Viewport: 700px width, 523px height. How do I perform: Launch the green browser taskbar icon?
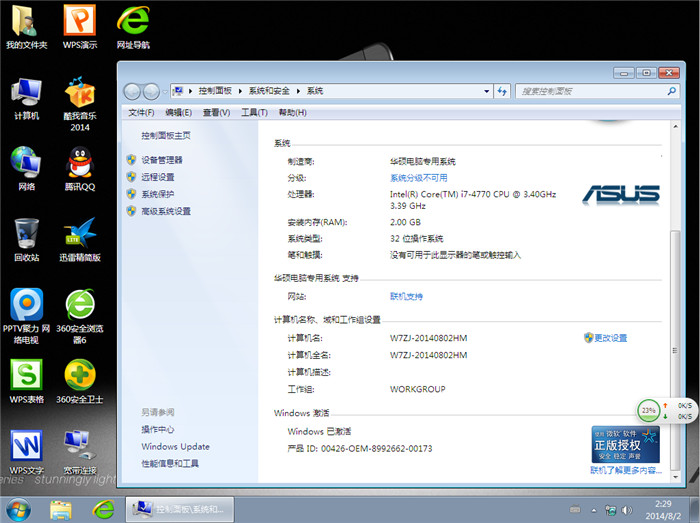tap(103, 509)
